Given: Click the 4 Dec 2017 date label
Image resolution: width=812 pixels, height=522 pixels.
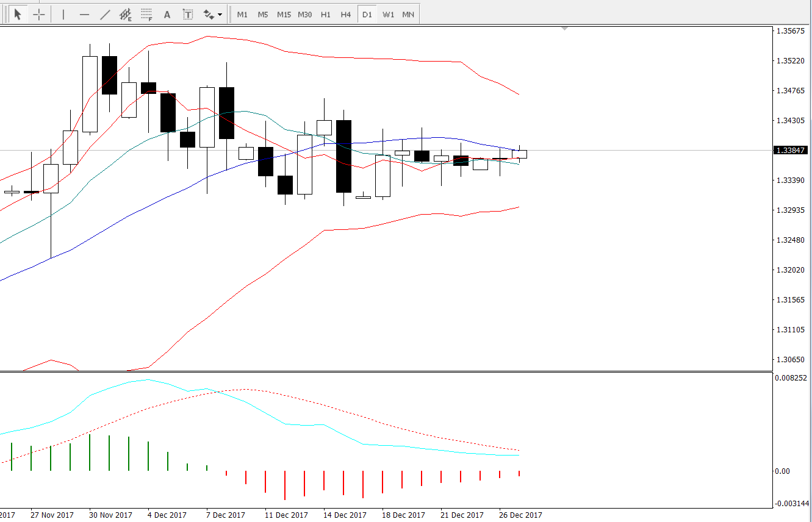Looking at the screenshot, I should coord(167,515).
